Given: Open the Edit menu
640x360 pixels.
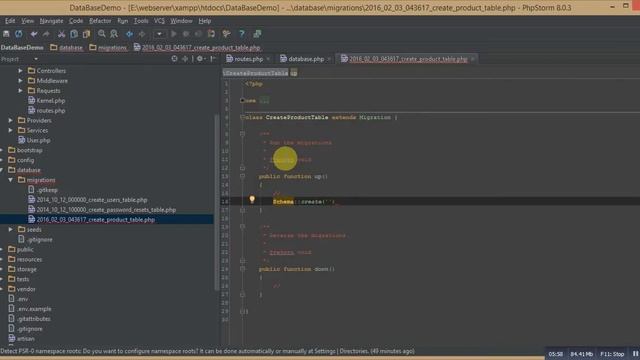Looking at the screenshot, I should pos(10,21).
